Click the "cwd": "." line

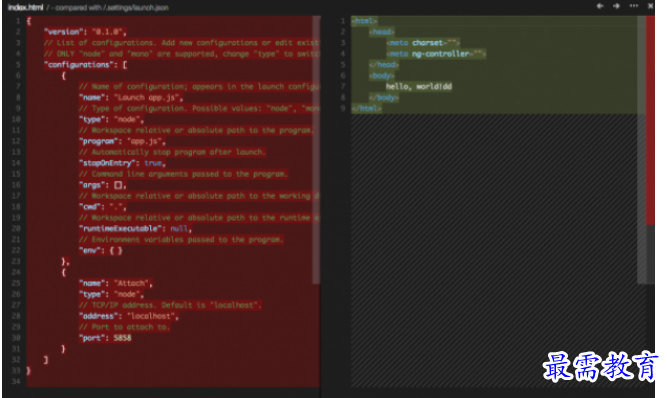click(103, 207)
